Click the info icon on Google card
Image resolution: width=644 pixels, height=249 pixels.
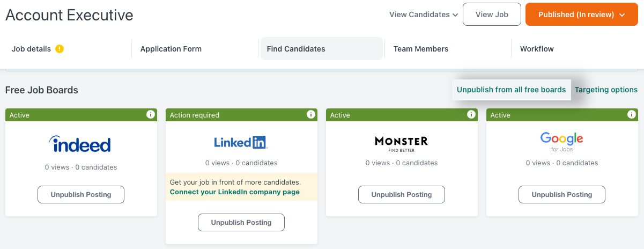631,114
